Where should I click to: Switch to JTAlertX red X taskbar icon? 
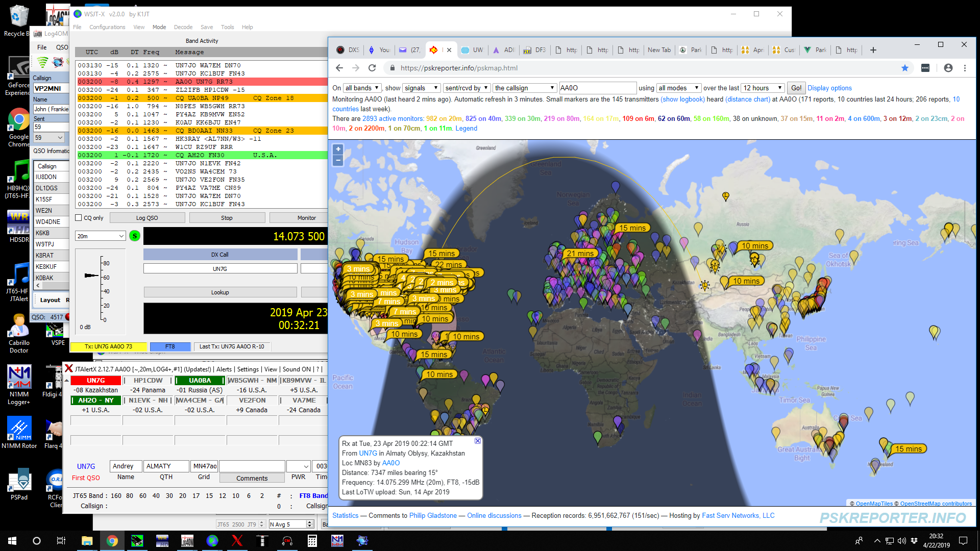point(237,541)
